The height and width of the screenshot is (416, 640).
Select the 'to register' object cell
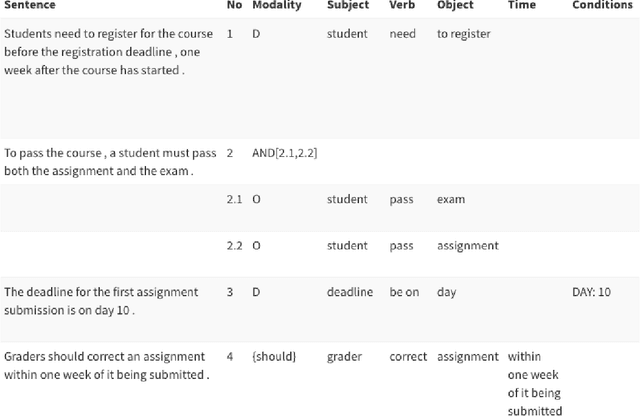(x=464, y=34)
